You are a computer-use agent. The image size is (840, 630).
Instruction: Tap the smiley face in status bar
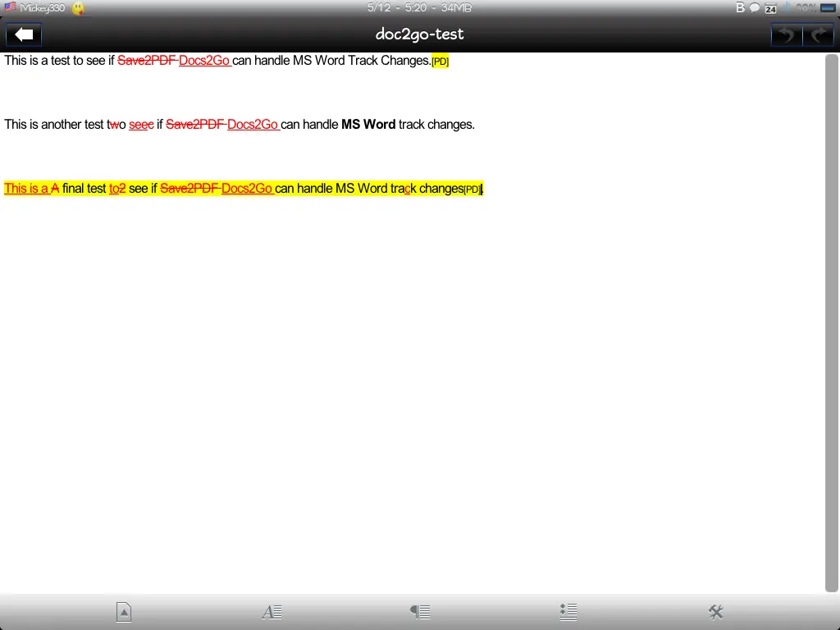click(x=78, y=8)
